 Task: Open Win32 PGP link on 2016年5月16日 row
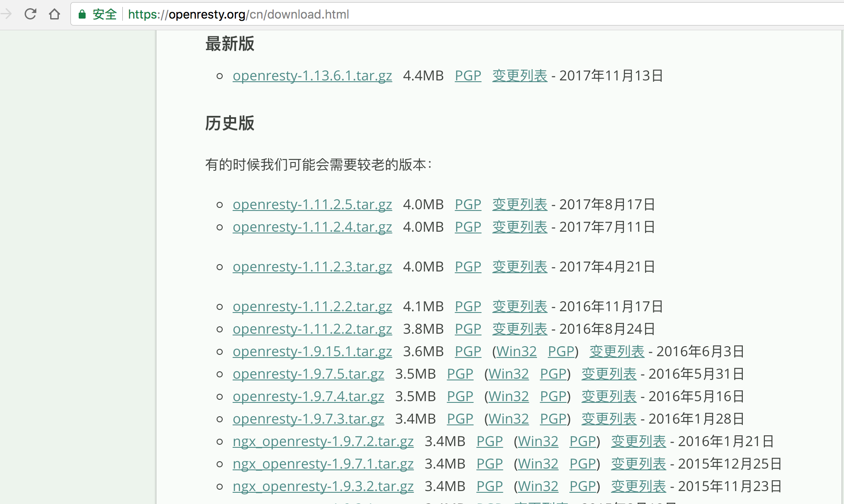pos(553,396)
